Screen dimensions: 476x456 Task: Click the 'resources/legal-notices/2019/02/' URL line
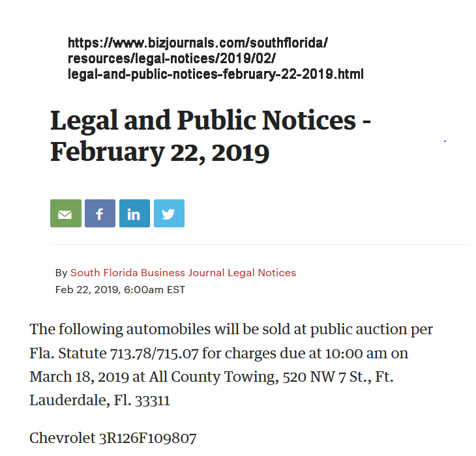coord(174,59)
